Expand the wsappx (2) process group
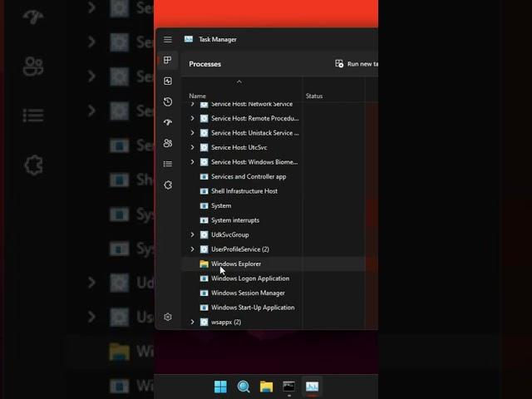Image resolution: width=532 pixels, height=399 pixels. click(192, 322)
